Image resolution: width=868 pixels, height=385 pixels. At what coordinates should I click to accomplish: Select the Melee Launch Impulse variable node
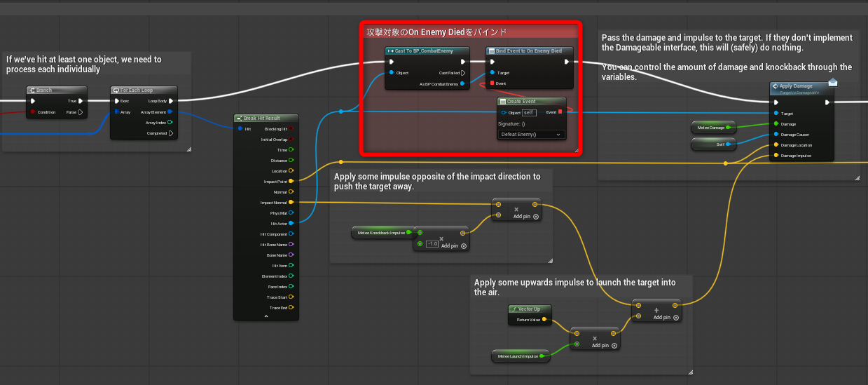(x=521, y=356)
